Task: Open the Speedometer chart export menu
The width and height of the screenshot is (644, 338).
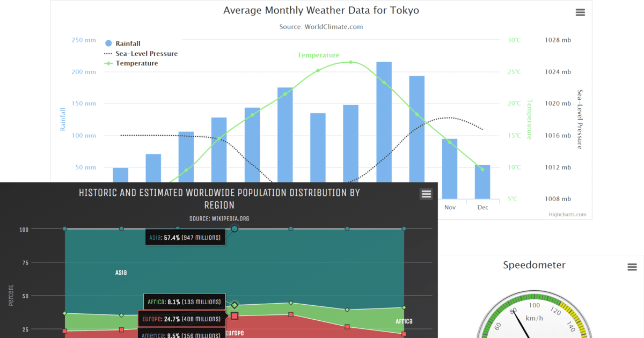Action: click(x=632, y=266)
